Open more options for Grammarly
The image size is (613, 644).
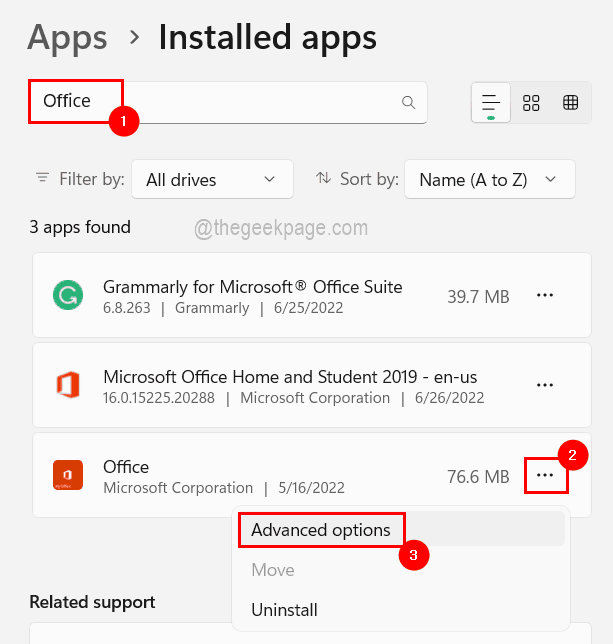545,296
